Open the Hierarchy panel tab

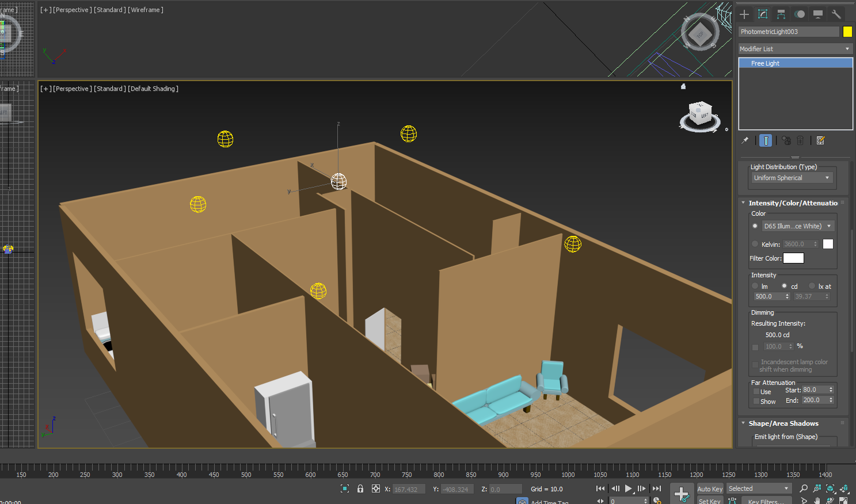pyautogui.click(x=781, y=14)
